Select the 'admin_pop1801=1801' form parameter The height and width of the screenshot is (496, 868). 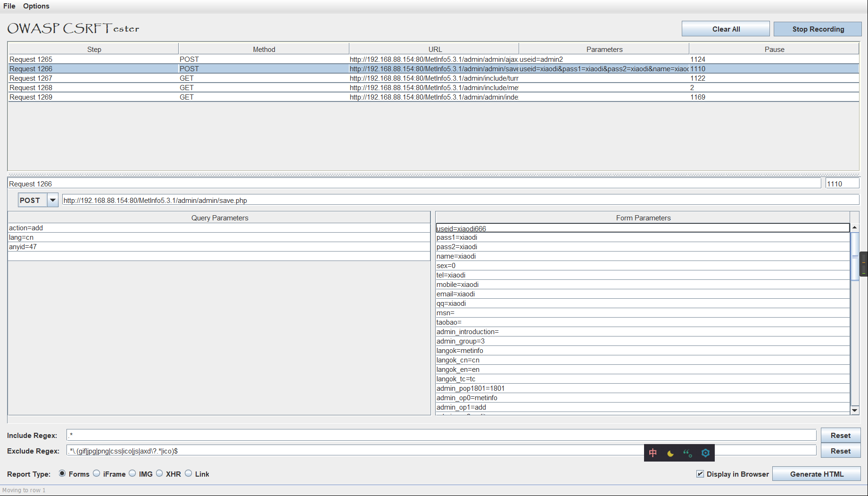coord(643,388)
